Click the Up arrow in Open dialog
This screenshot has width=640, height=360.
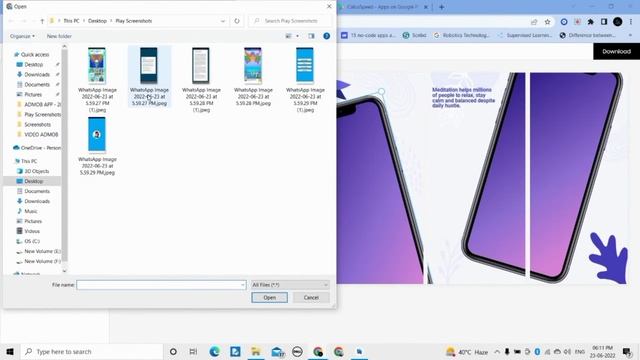(x=42, y=21)
